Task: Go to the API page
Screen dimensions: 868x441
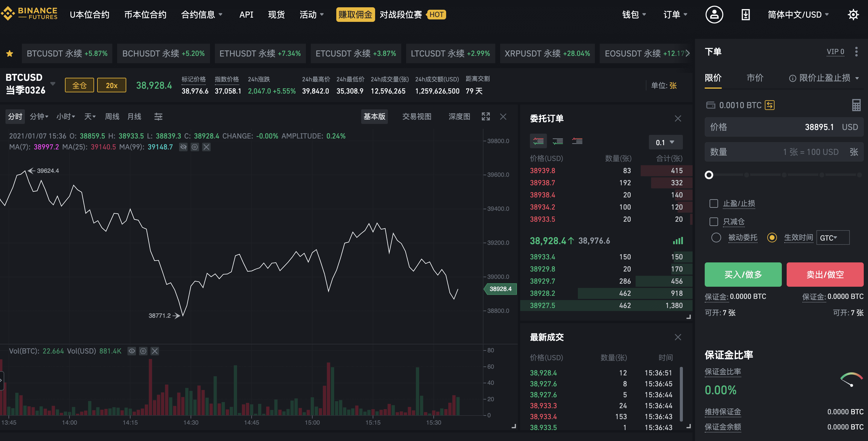Action: click(246, 15)
